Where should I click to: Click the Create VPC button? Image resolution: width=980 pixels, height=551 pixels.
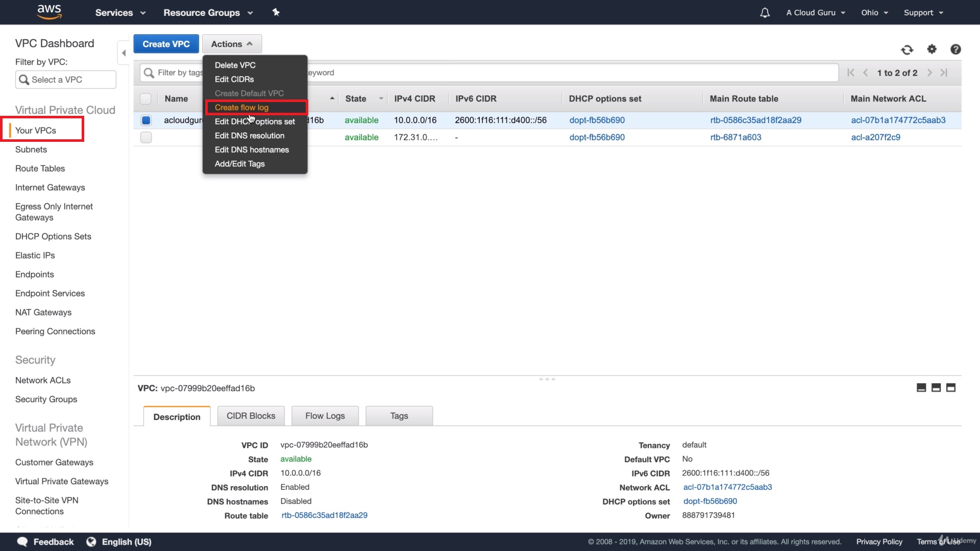pos(166,44)
